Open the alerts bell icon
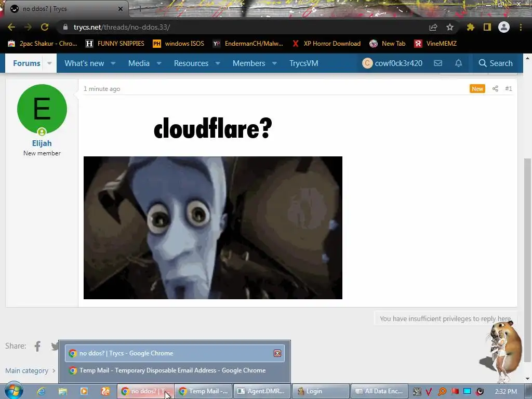532x399 pixels. coord(458,63)
